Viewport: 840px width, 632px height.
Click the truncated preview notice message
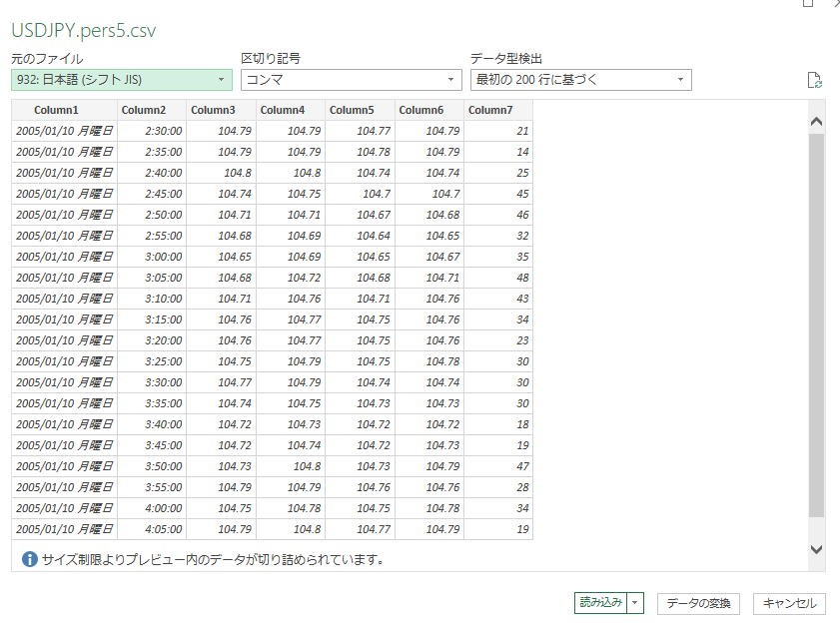213,560
